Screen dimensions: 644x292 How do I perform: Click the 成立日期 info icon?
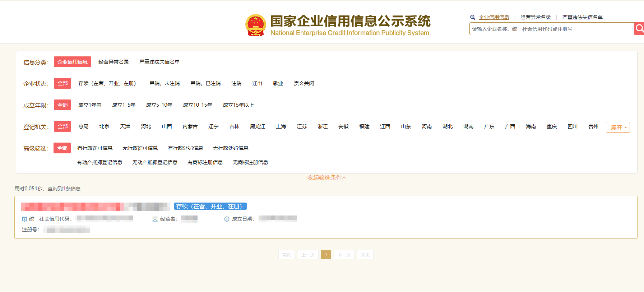227,219
